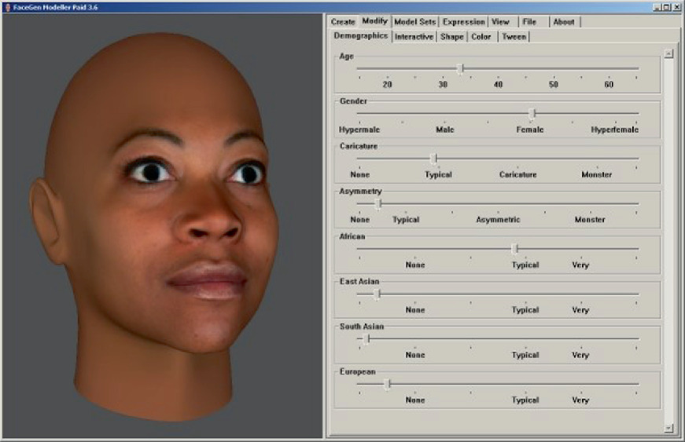Go to the View tab
685x442 pixels.
[500, 21]
